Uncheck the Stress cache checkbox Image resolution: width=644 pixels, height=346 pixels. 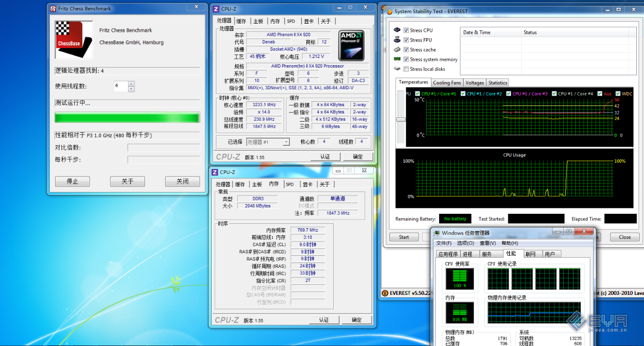tap(406, 50)
